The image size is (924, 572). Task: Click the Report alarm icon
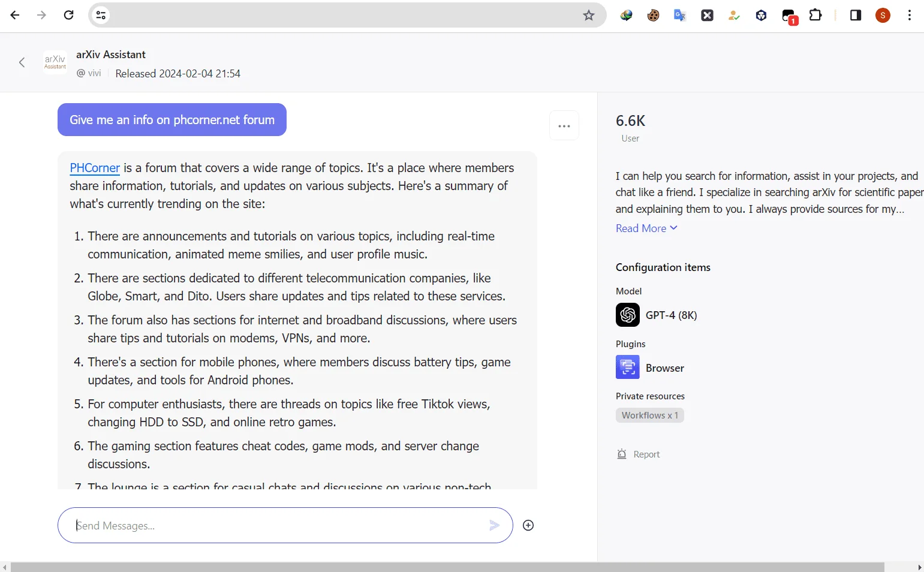tap(622, 454)
